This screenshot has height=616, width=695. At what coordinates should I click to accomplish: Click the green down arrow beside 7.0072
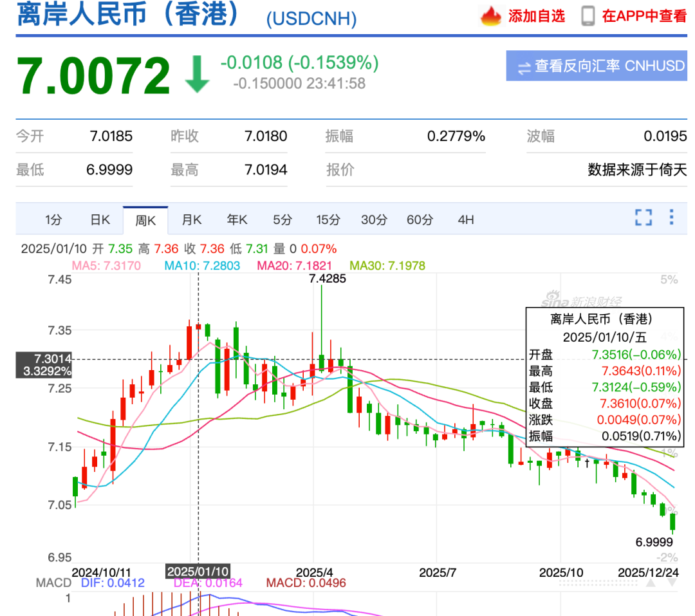point(197,73)
